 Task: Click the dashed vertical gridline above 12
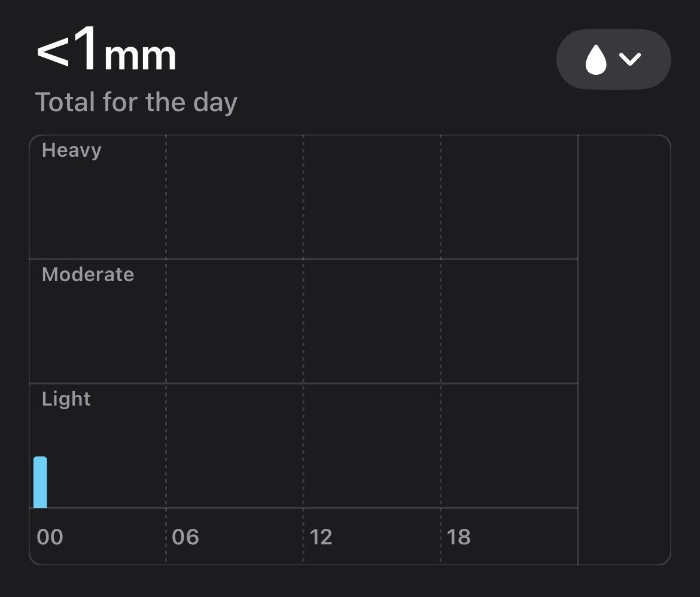click(x=303, y=323)
